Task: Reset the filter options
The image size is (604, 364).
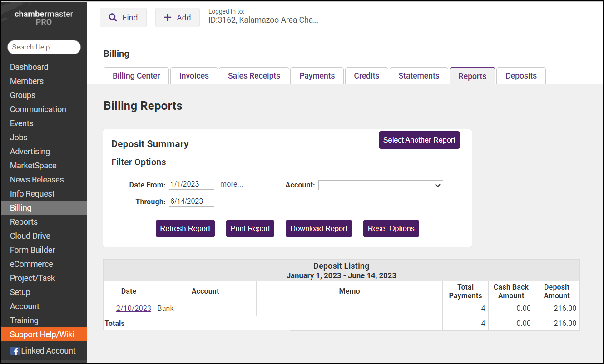Action: tap(391, 229)
